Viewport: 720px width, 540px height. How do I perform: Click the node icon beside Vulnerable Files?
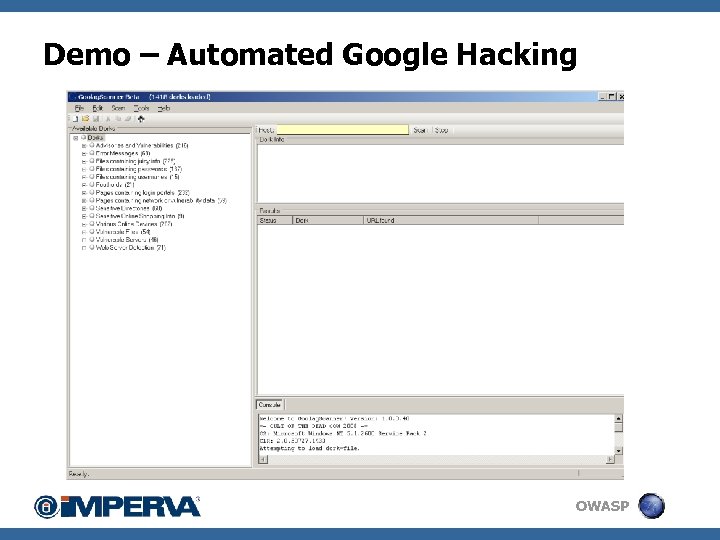(x=92, y=232)
